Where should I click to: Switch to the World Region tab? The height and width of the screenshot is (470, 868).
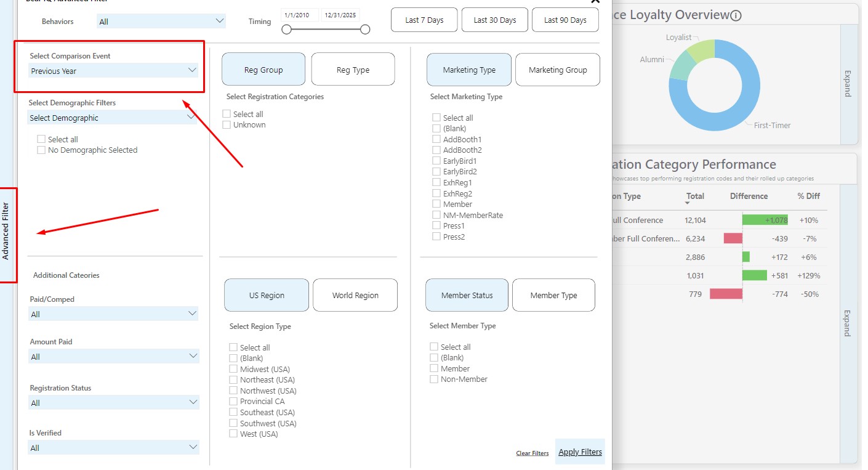355,296
